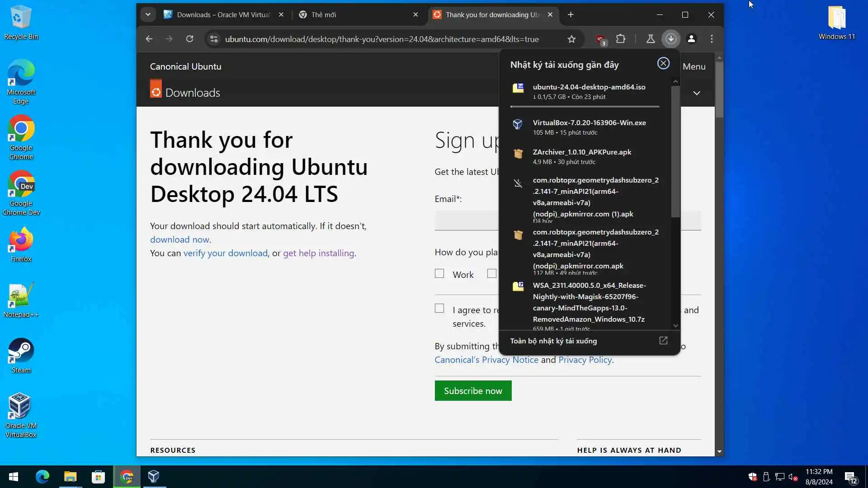868x488 pixels.
Task: Click the uBlock extension icon
Action: click(x=600, y=39)
